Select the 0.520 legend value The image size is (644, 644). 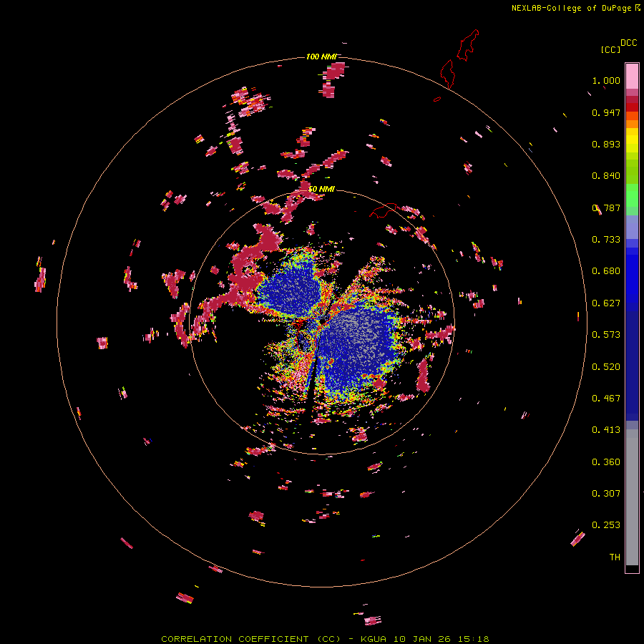[x=606, y=367]
